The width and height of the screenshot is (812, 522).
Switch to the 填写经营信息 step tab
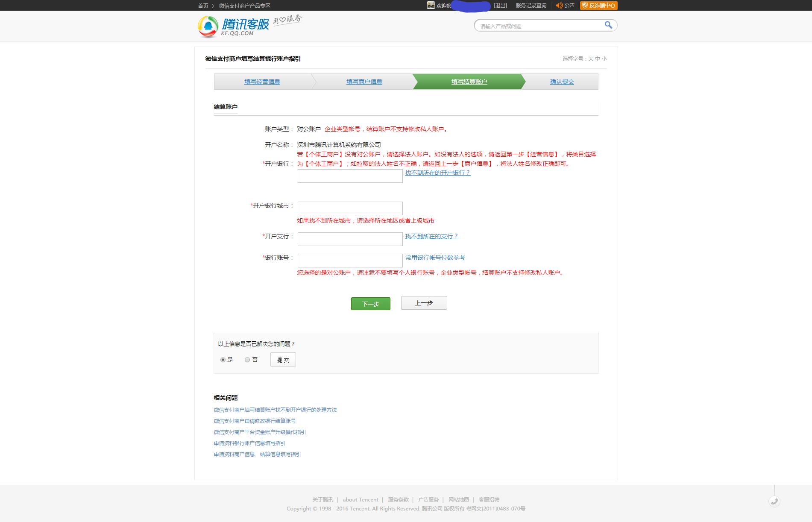[262, 81]
